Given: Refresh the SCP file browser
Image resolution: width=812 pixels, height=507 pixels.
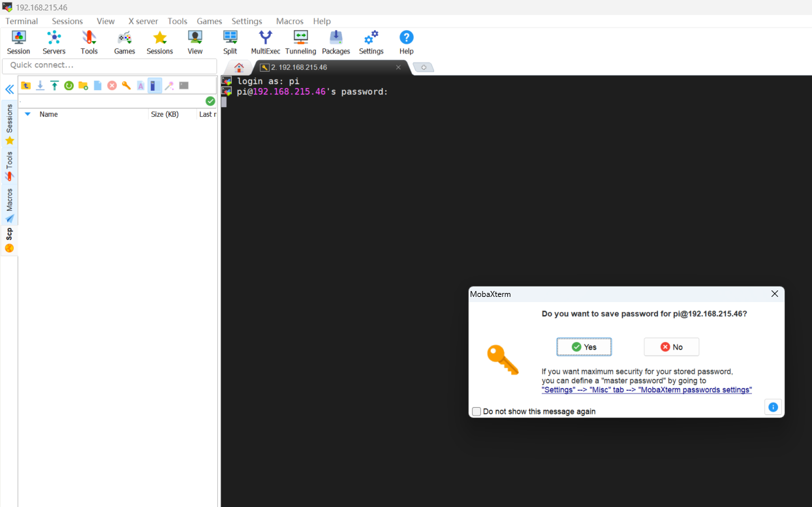Looking at the screenshot, I should 69,85.
